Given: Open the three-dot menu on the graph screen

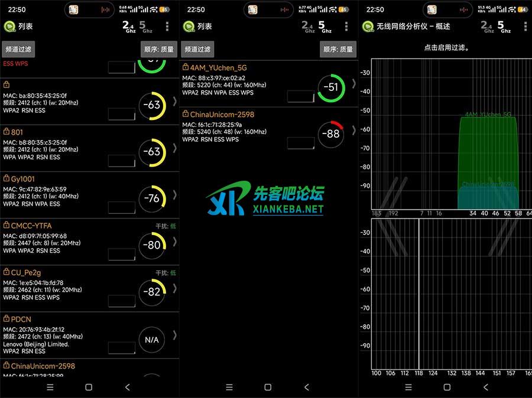Looking at the screenshot, I should [x=524, y=27].
